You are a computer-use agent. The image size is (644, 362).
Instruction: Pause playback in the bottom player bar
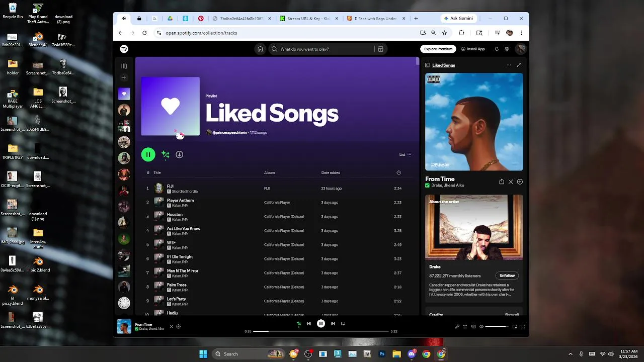(321, 324)
